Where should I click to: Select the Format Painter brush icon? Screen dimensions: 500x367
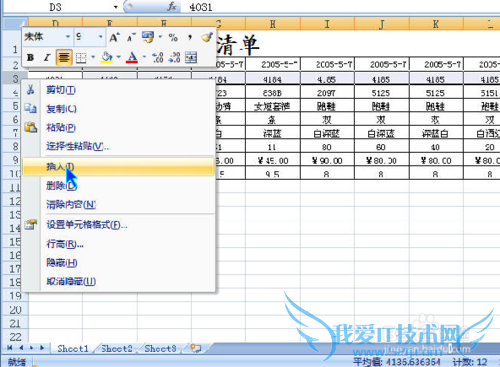207,37
